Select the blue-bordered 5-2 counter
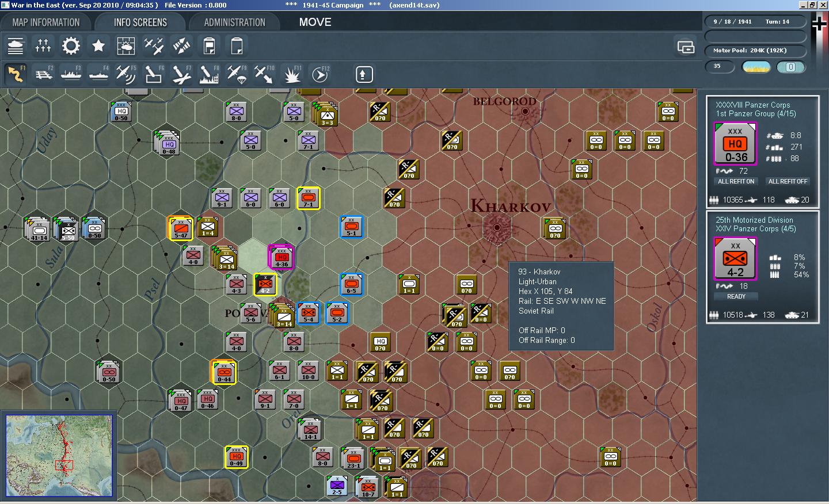This screenshot has height=504, width=829. point(337,313)
